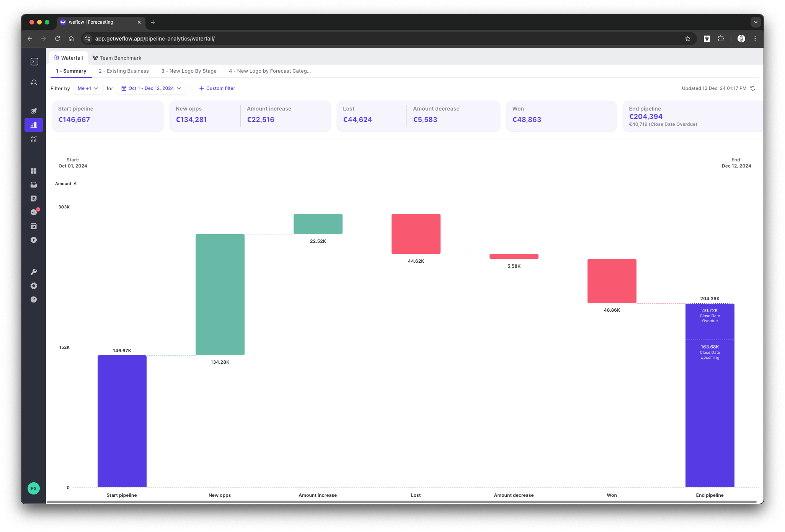Open tasks icon with red notification badge

[34, 212]
